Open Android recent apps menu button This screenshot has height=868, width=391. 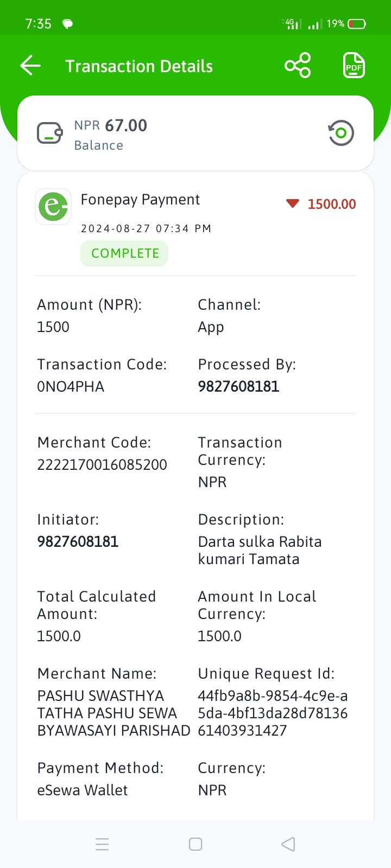(x=102, y=844)
